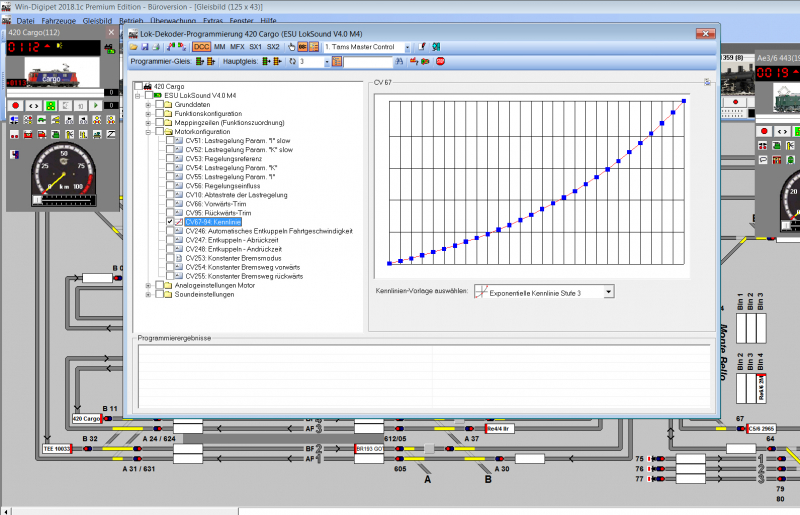Click the save disk icon in decoder toolbar
Viewport: 800px width, 515px height.
click(146, 47)
